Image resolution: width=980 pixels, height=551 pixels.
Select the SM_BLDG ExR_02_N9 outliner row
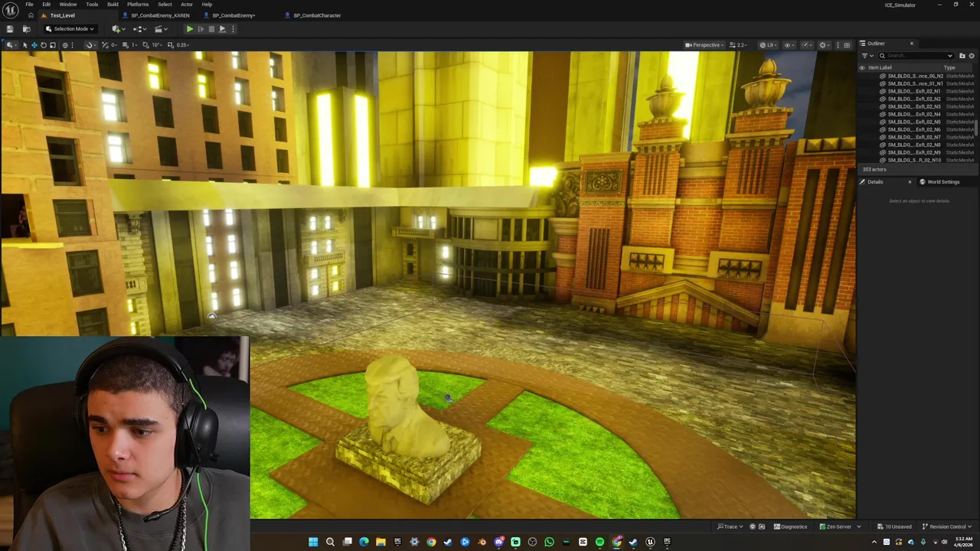point(916,152)
